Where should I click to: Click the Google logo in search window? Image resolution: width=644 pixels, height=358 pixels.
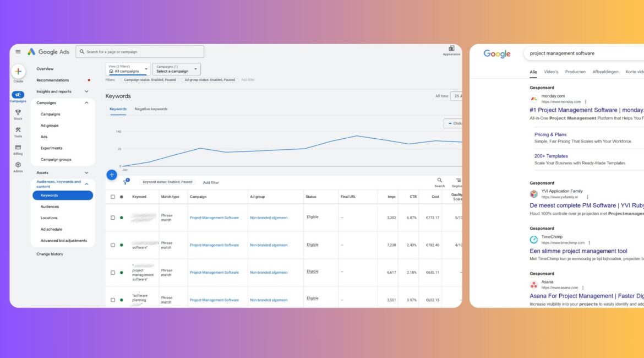click(x=497, y=54)
